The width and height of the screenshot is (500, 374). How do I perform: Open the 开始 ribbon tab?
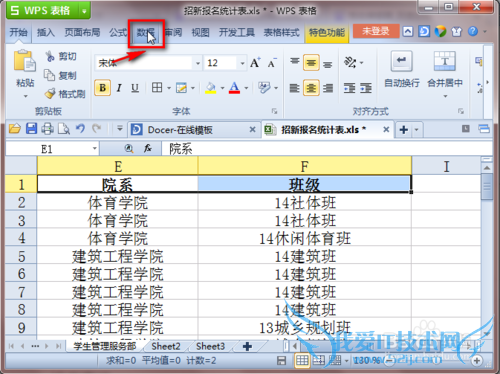[18, 32]
